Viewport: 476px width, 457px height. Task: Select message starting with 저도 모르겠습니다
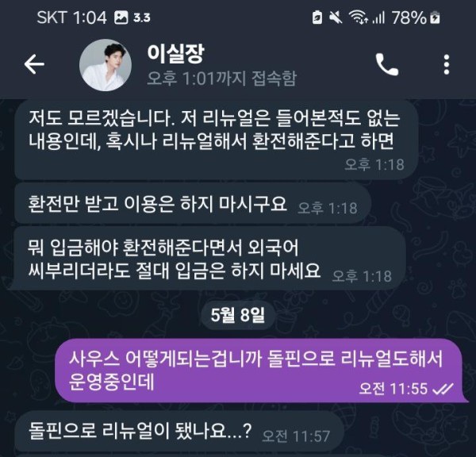pyautogui.click(x=216, y=140)
